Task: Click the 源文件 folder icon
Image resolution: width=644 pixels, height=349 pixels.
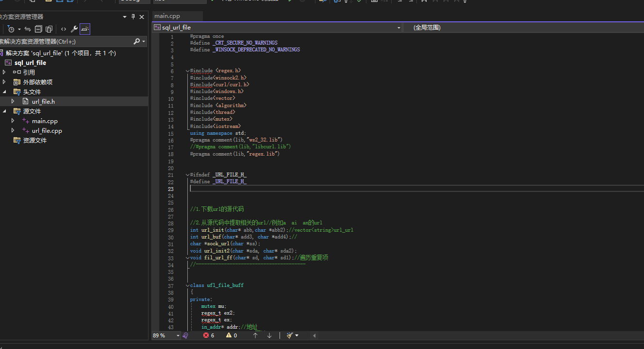Action: pyautogui.click(x=17, y=111)
